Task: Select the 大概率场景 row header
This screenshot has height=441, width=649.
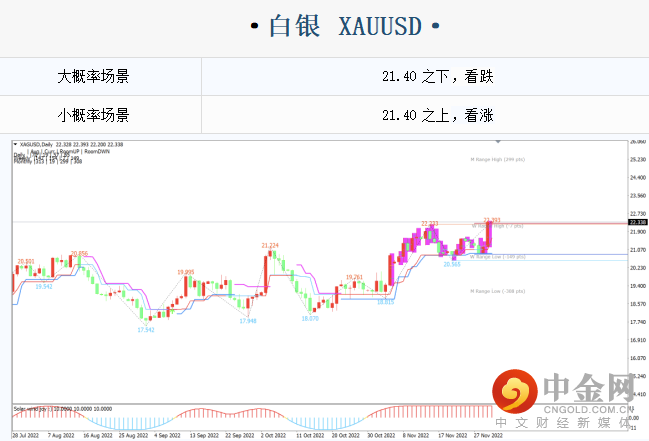Action: [100, 76]
